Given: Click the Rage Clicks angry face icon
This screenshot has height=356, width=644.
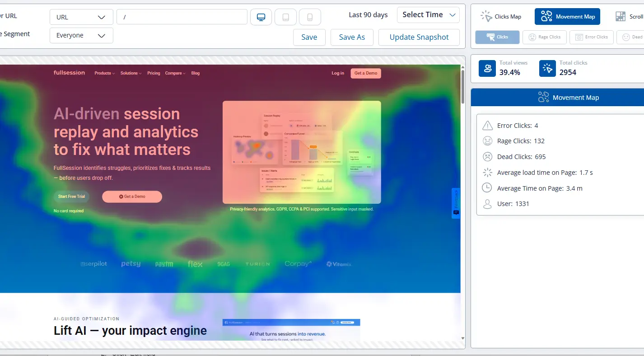Looking at the screenshot, I should point(487,141).
